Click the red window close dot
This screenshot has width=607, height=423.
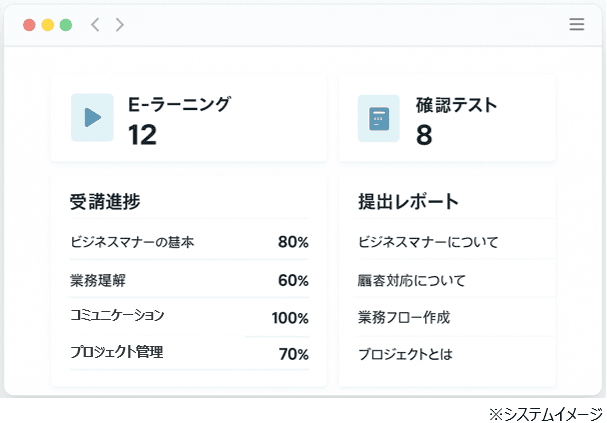pyautogui.click(x=29, y=25)
